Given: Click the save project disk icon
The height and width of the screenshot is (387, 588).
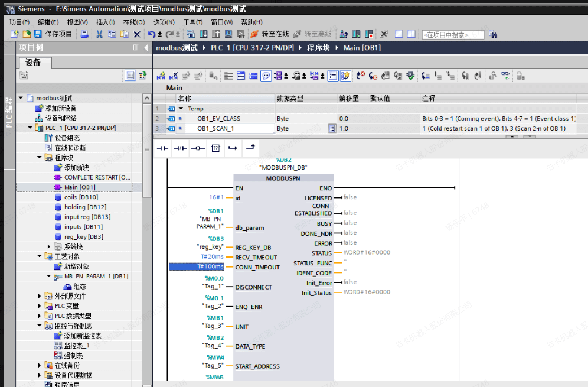Looking at the screenshot, I should pyautogui.click(x=37, y=34).
